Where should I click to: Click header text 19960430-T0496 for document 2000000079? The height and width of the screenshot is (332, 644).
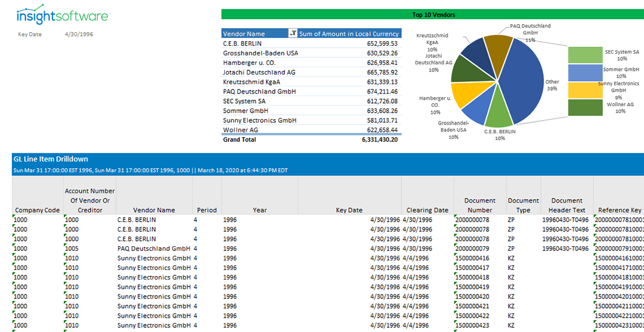(x=565, y=249)
